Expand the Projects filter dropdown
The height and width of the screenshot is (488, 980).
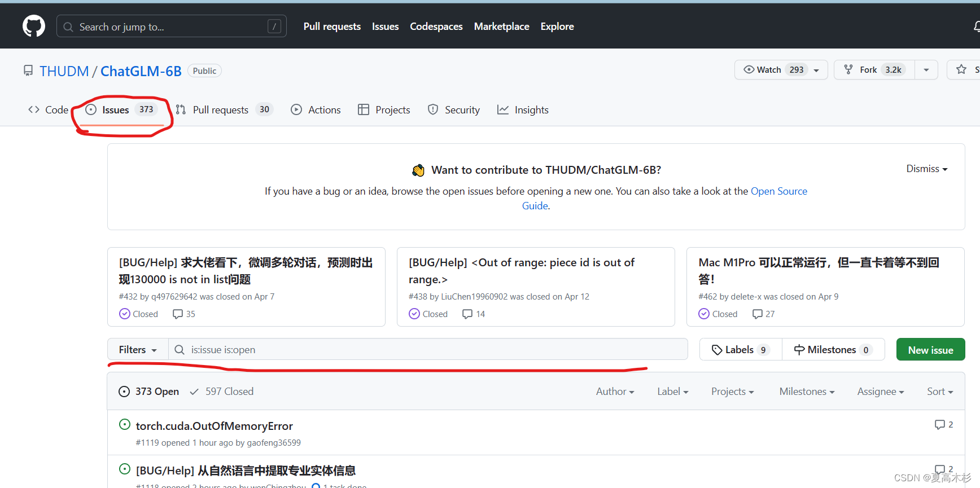click(x=732, y=392)
